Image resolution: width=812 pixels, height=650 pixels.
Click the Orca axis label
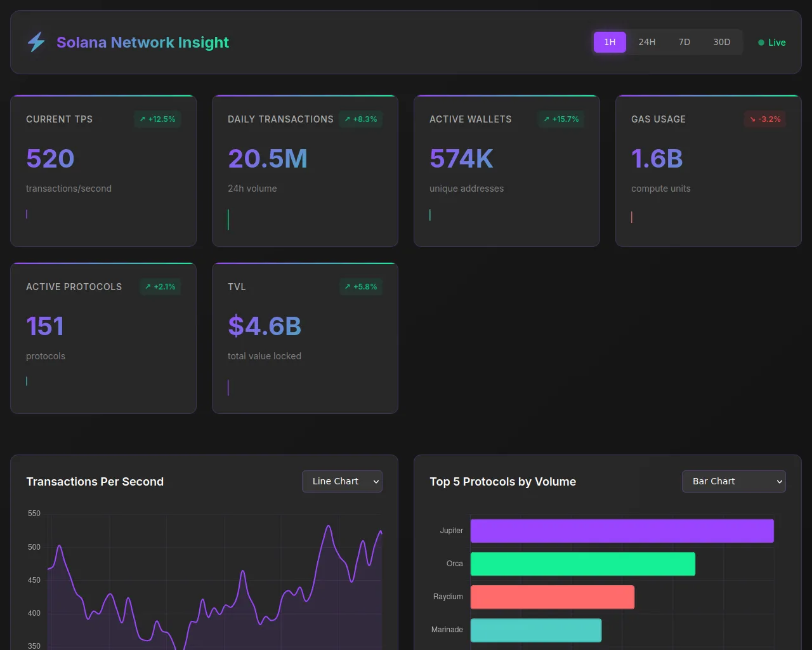click(455, 564)
